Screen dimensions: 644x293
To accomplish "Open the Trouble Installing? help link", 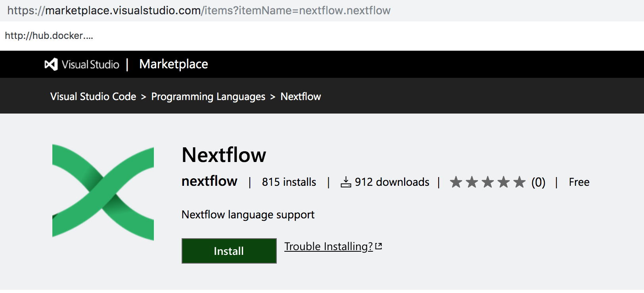I will point(329,247).
